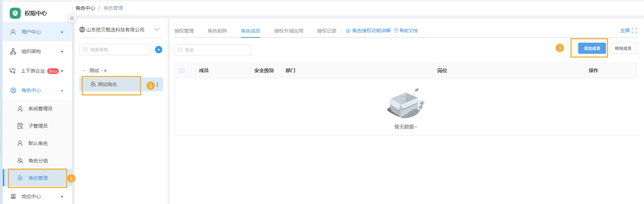Open 系统管理员 menu item
This screenshot has width=644, height=204.
pos(37,109)
